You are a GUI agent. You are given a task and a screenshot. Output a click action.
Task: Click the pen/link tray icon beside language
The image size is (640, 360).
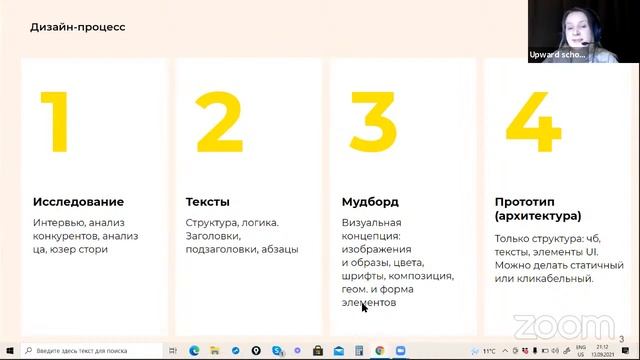[x=567, y=351]
